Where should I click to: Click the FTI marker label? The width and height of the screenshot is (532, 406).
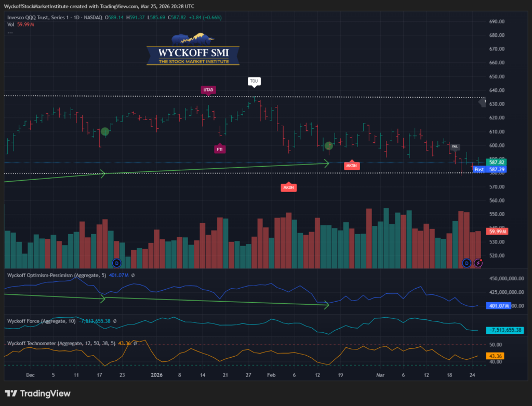pos(220,149)
